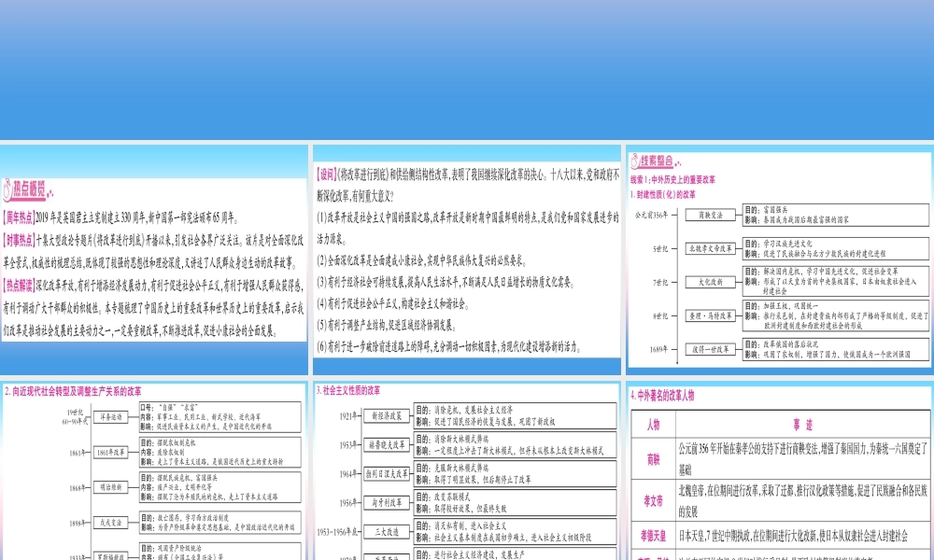934x560 pixels.
Task: Select the 明治维新 box
Action: coord(111,487)
